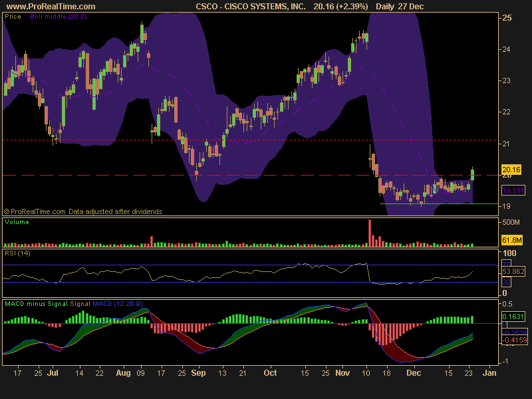Image resolution: width=532 pixels, height=399 pixels.
Task: Select the red Signal legend label
Action: coord(80,304)
